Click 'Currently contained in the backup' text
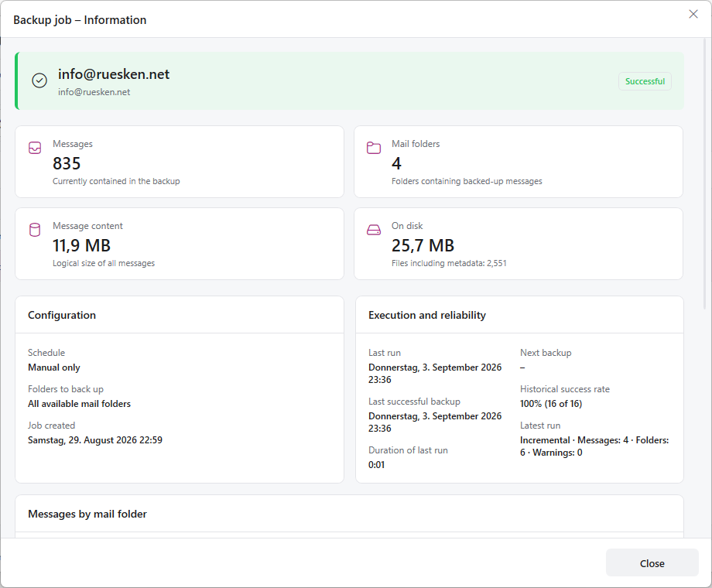The height and width of the screenshot is (588, 712). pos(116,181)
